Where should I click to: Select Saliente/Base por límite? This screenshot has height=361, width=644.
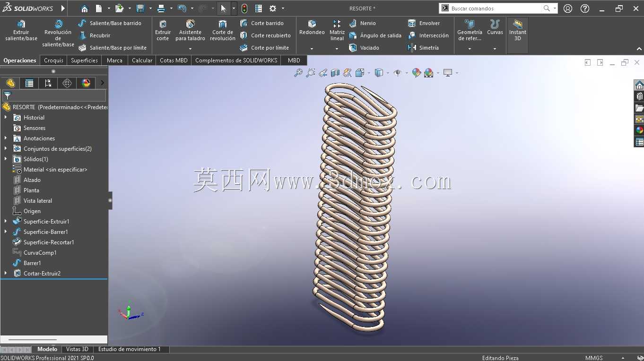coord(113,48)
